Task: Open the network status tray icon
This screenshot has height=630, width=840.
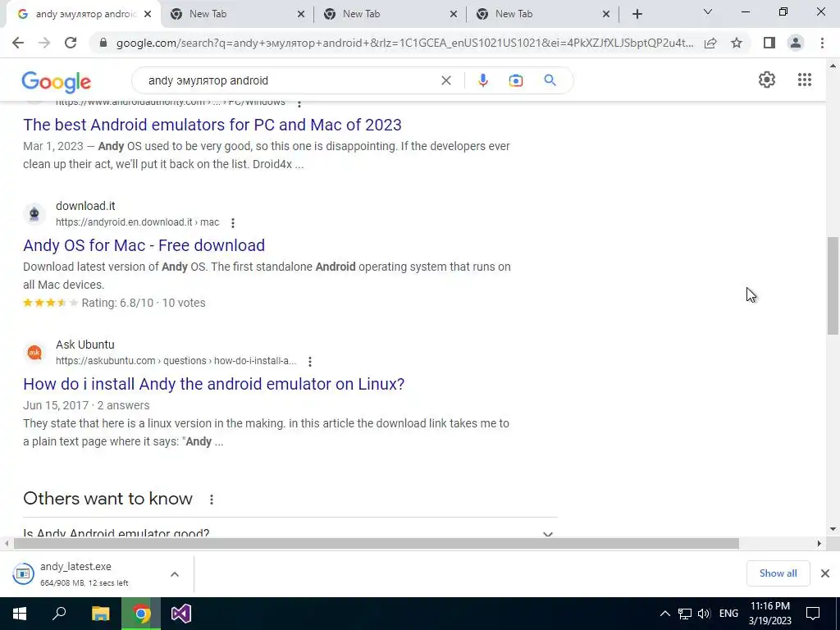Action: (x=685, y=614)
